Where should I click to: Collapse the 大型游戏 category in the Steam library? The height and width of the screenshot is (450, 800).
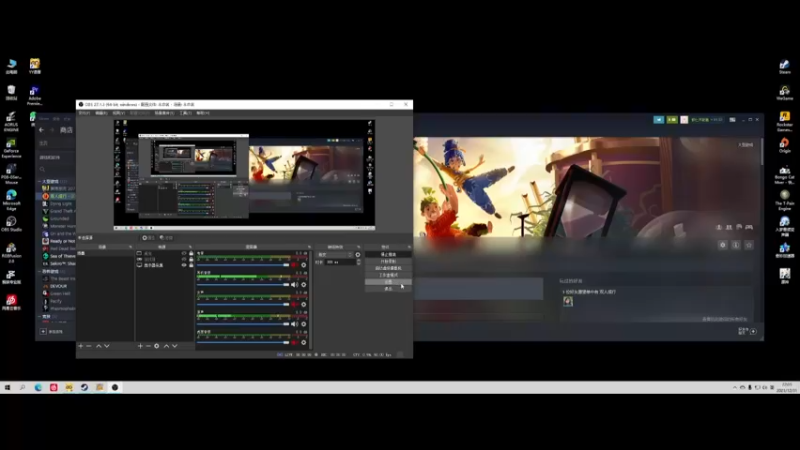pyautogui.click(x=40, y=182)
